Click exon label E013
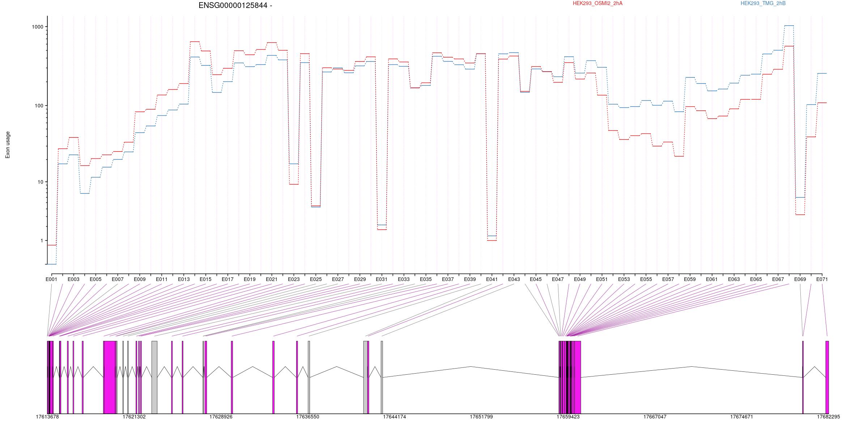Viewport: 868px width, 434px height. pos(184,279)
